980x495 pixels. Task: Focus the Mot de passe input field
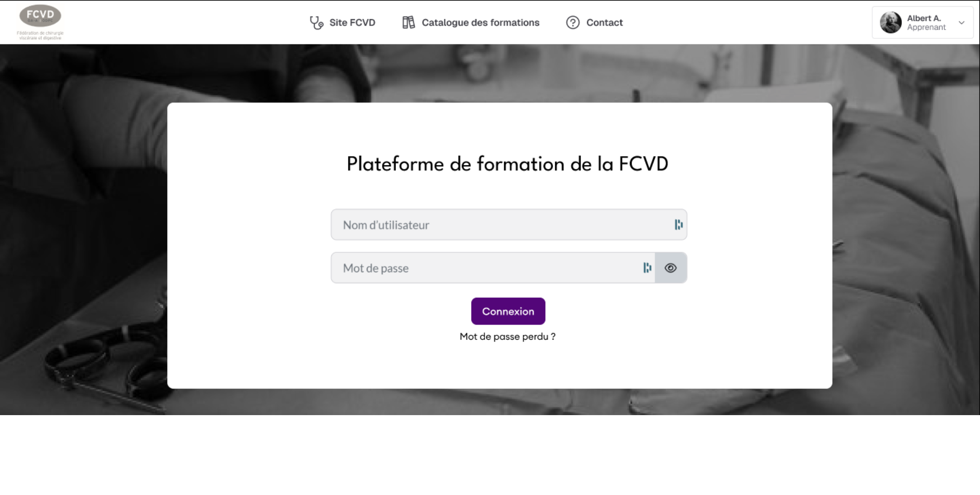(485, 268)
